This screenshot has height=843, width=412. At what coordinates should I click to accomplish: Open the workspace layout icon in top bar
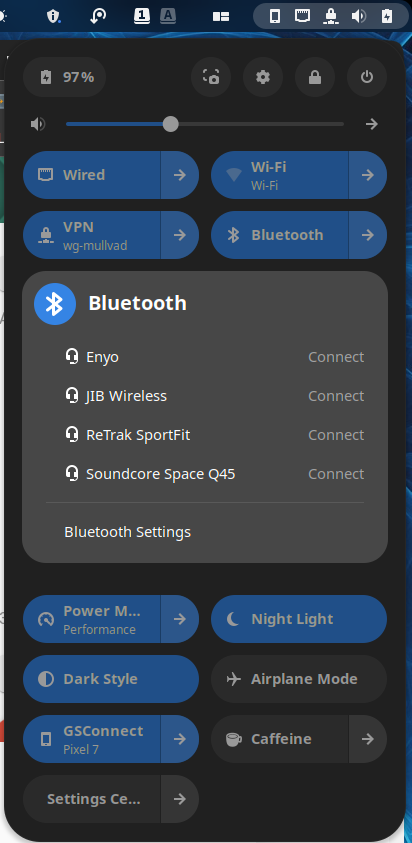pyautogui.click(x=221, y=17)
